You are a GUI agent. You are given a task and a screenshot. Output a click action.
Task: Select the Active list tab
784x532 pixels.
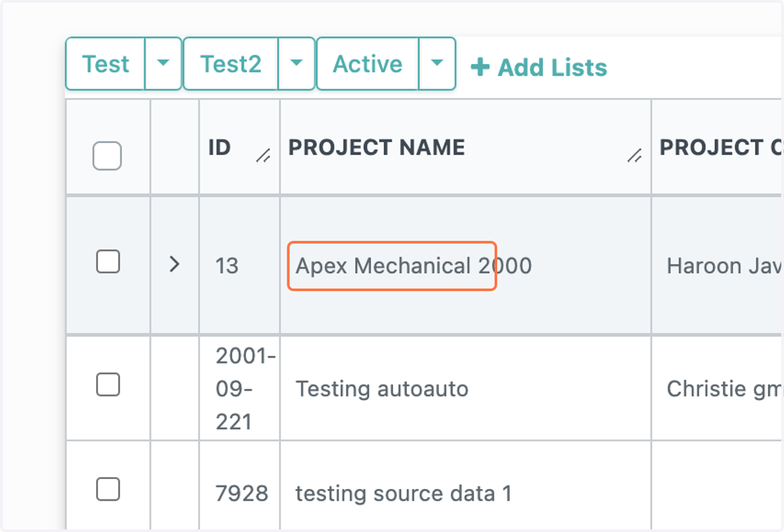pos(368,64)
